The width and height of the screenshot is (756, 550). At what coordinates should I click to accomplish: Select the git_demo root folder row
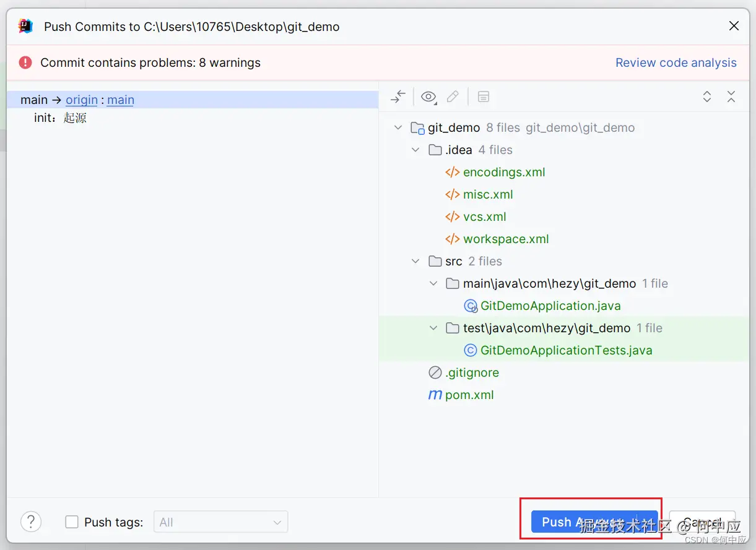click(563, 127)
